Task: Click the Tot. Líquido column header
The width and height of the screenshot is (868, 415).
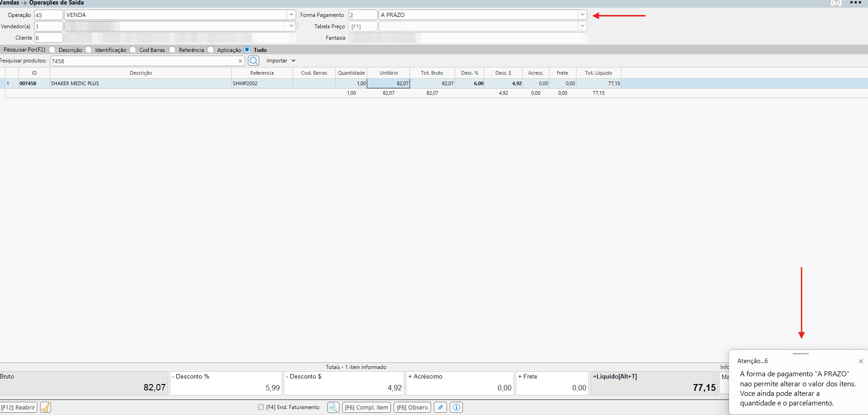Action: point(599,73)
